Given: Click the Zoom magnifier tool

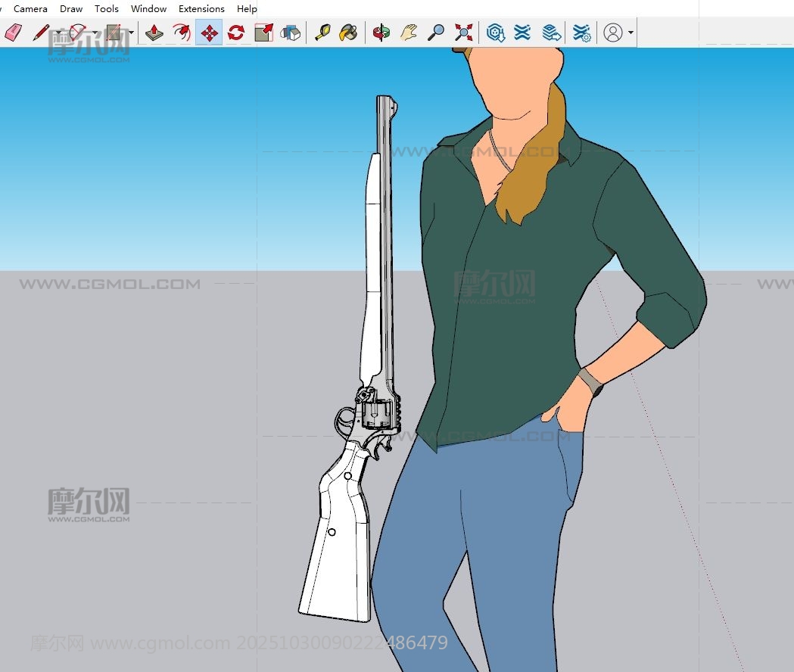Looking at the screenshot, I should click(436, 33).
